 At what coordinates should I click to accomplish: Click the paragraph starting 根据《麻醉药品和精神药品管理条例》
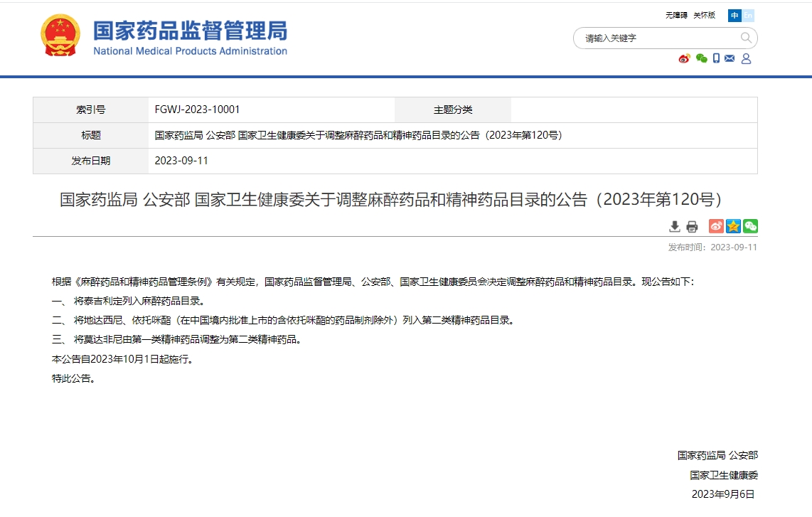pyautogui.click(x=373, y=282)
